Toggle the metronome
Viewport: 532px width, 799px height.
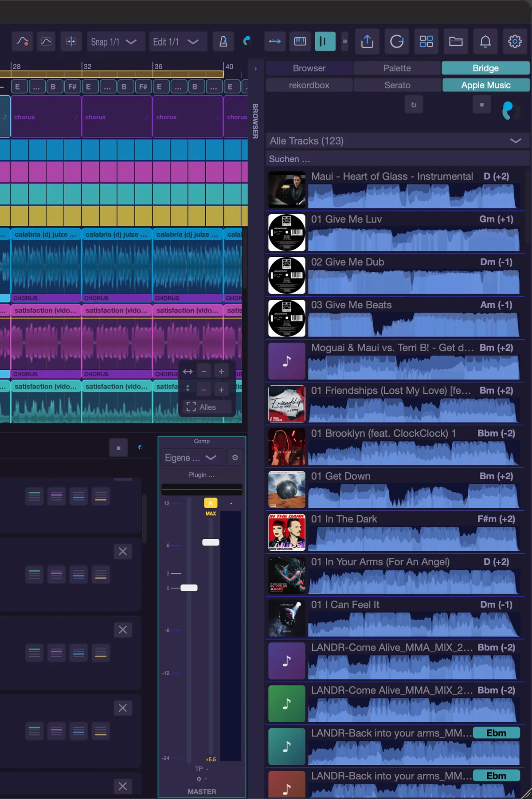223,42
